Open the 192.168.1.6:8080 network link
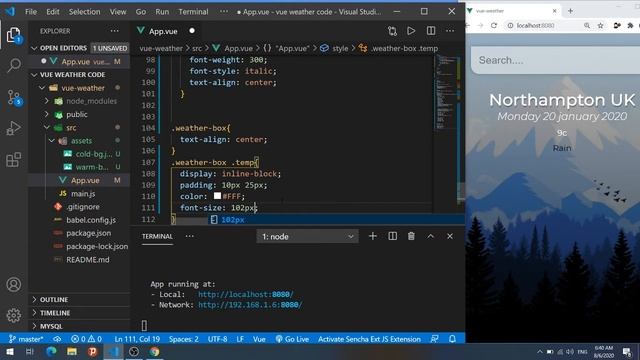The height and width of the screenshot is (360, 640). tap(250, 305)
